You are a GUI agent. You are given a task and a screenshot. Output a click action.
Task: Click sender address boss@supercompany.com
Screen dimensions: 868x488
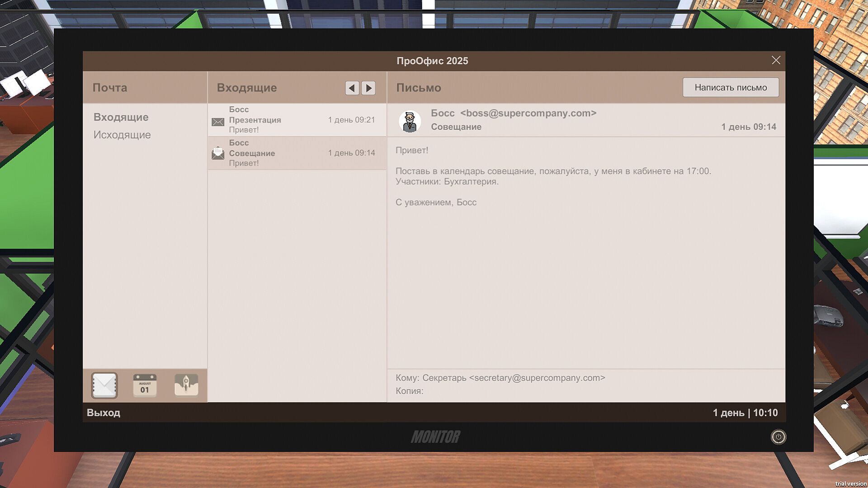coord(528,113)
